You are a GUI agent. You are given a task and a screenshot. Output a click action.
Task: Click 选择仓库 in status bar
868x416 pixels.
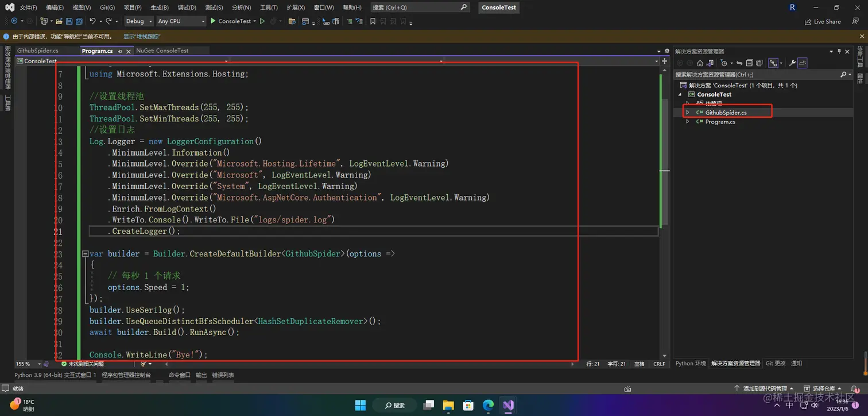[824, 389]
